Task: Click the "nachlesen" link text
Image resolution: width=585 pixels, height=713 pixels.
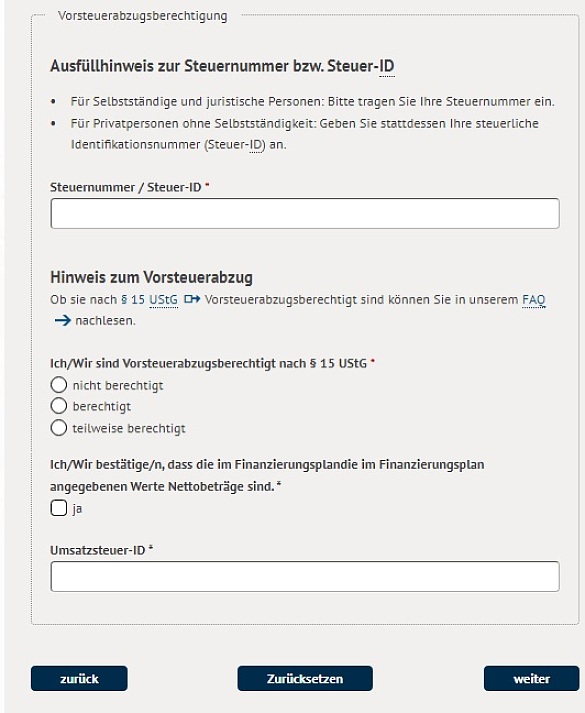Action: [x=105, y=321]
